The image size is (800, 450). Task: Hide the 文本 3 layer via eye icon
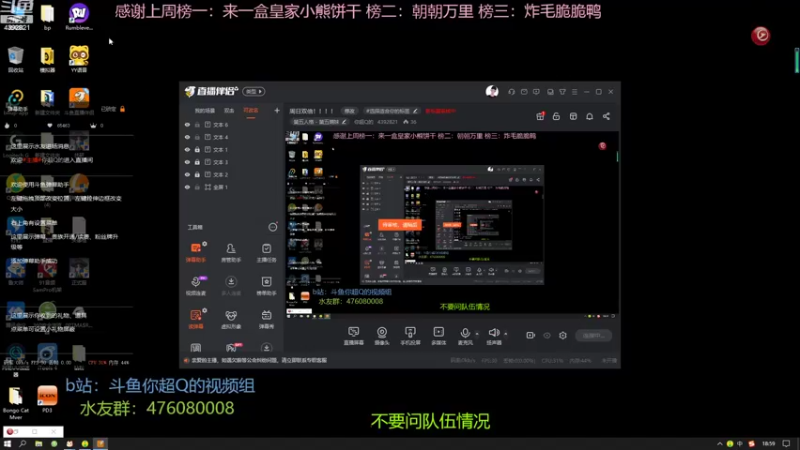pyautogui.click(x=187, y=162)
